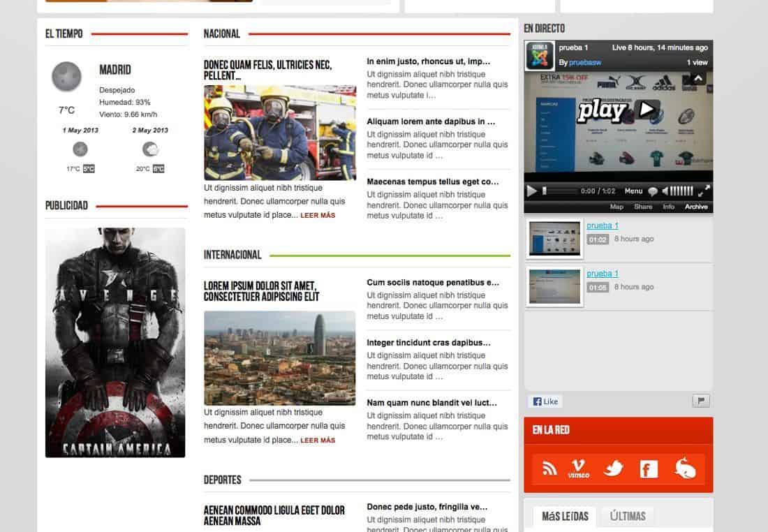Click the Madrid current weather icon
Screen dimensions: 768x532
click(66, 76)
